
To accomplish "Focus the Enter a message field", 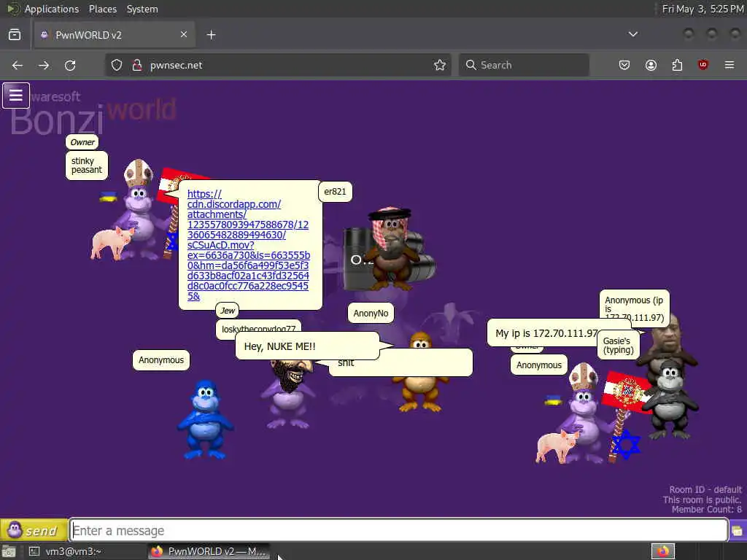I will point(399,530).
